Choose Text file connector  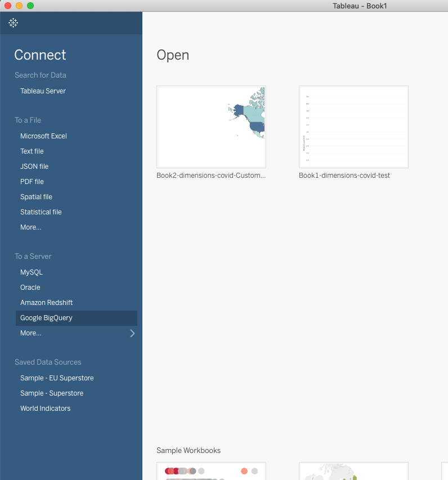pyautogui.click(x=32, y=151)
